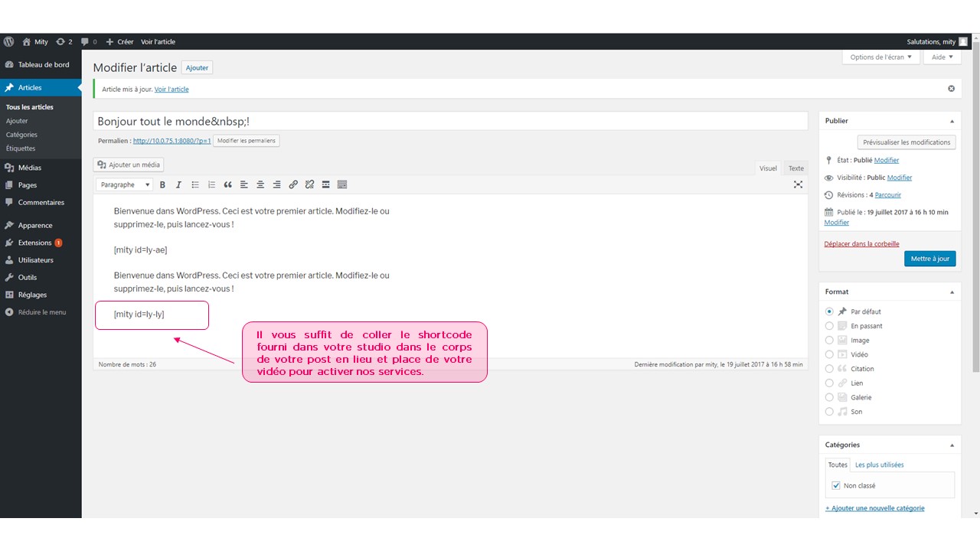This screenshot has width=980, height=551.
Task: Click Mettre à jour button
Action: (x=930, y=259)
